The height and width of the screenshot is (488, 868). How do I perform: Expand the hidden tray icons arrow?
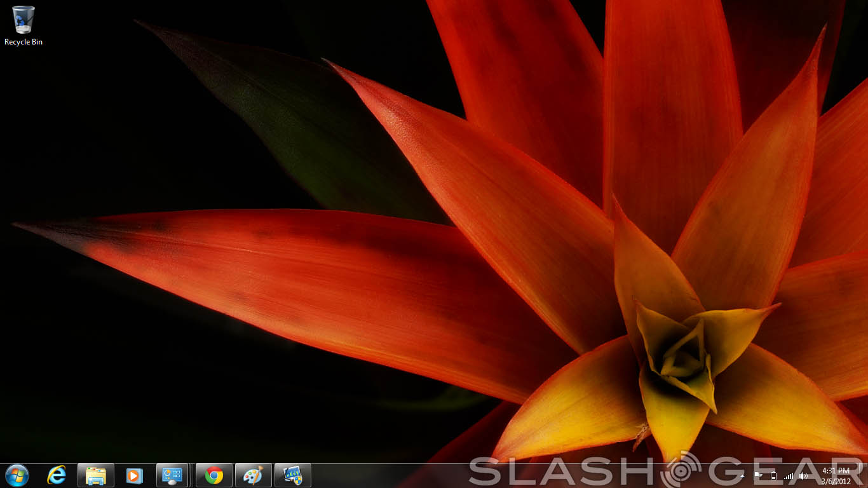click(x=742, y=475)
